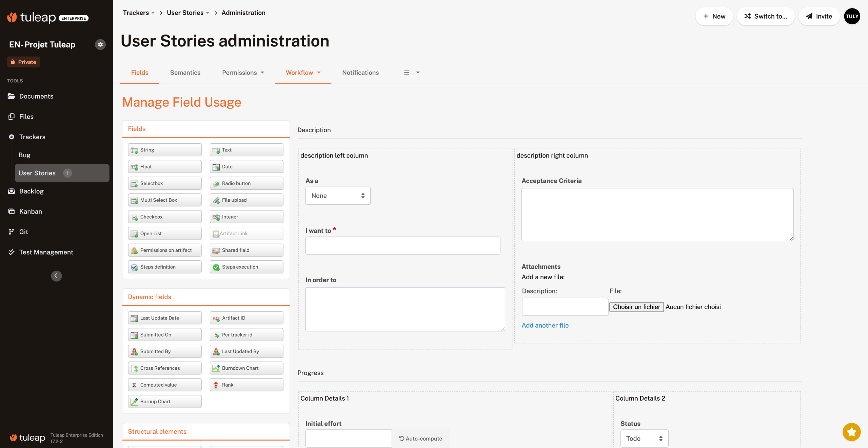Expand the Permissions tab dropdown

(243, 73)
